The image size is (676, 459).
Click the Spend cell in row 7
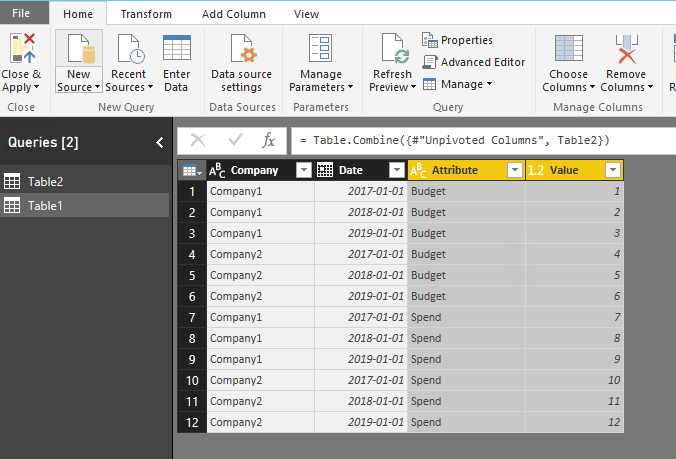466,317
